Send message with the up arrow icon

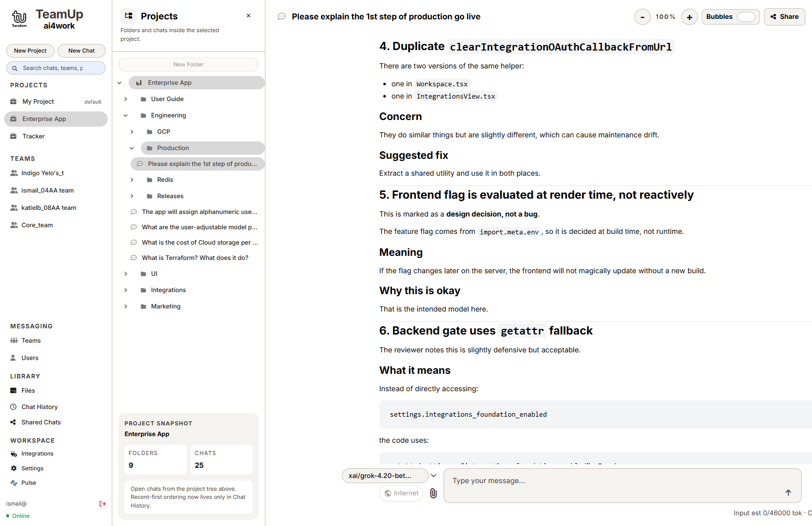[x=788, y=493]
